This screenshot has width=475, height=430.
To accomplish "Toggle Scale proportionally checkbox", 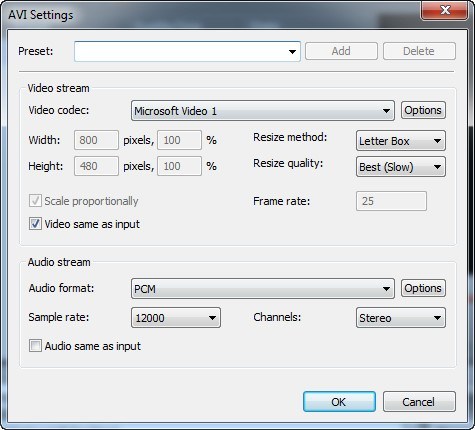I will click(35, 201).
